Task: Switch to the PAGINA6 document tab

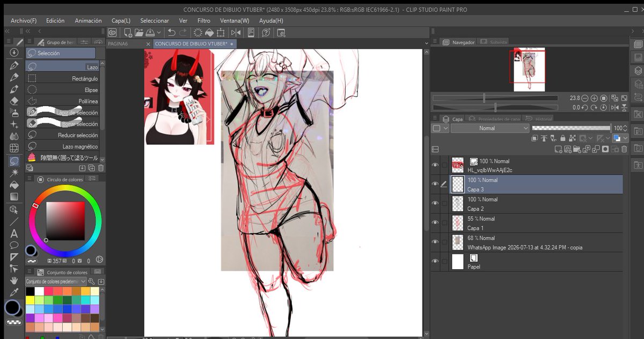Action: click(118, 43)
